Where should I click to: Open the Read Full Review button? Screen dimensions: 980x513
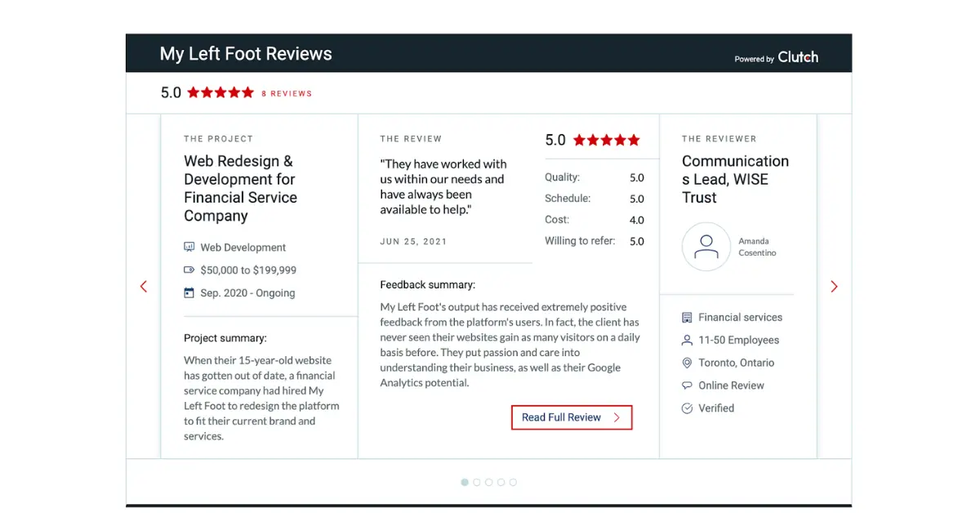coord(572,417)
